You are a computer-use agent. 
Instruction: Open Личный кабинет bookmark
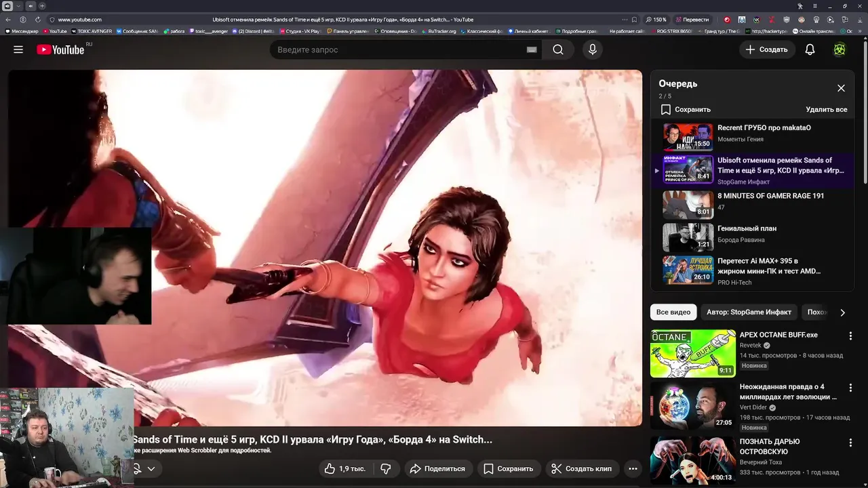(530, 31)
